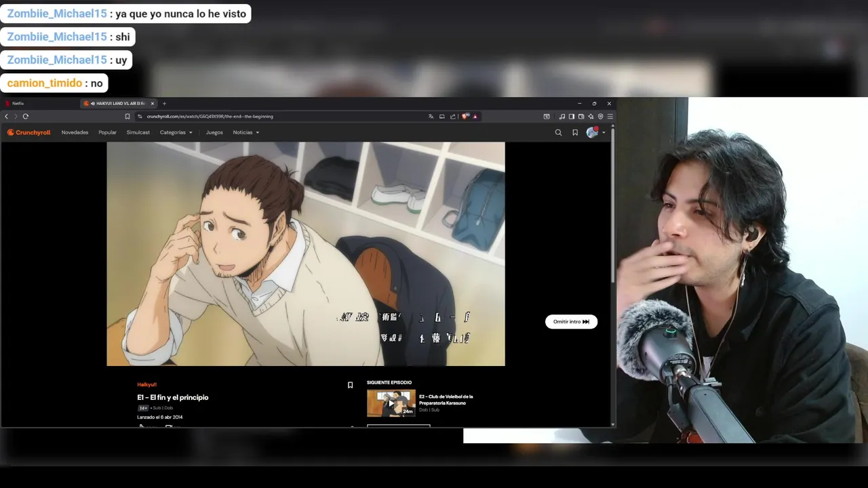
Task: Play the next episode thumbnail
Action: (x=391, y=403)
